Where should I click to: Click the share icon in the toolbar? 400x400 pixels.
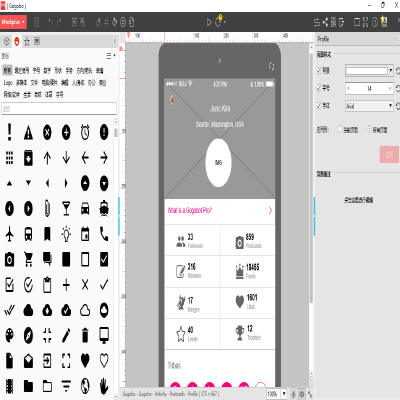(325, 22)
